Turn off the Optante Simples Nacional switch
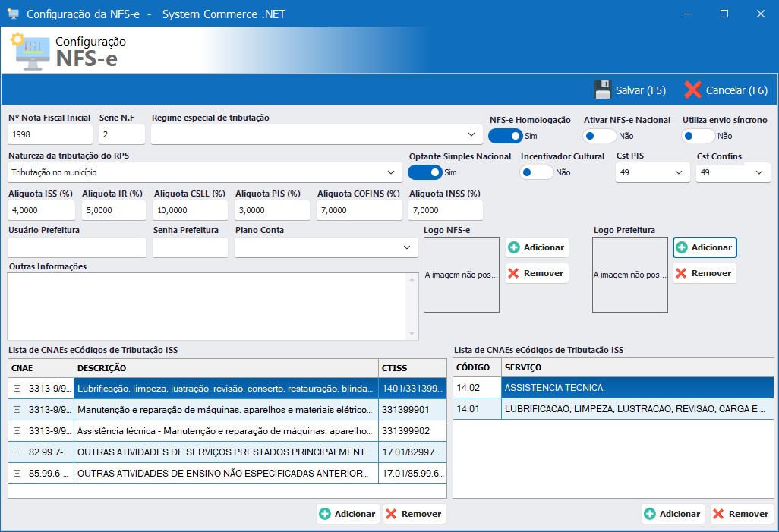Screen dimensions: 779x532 (x=424, y=172)
